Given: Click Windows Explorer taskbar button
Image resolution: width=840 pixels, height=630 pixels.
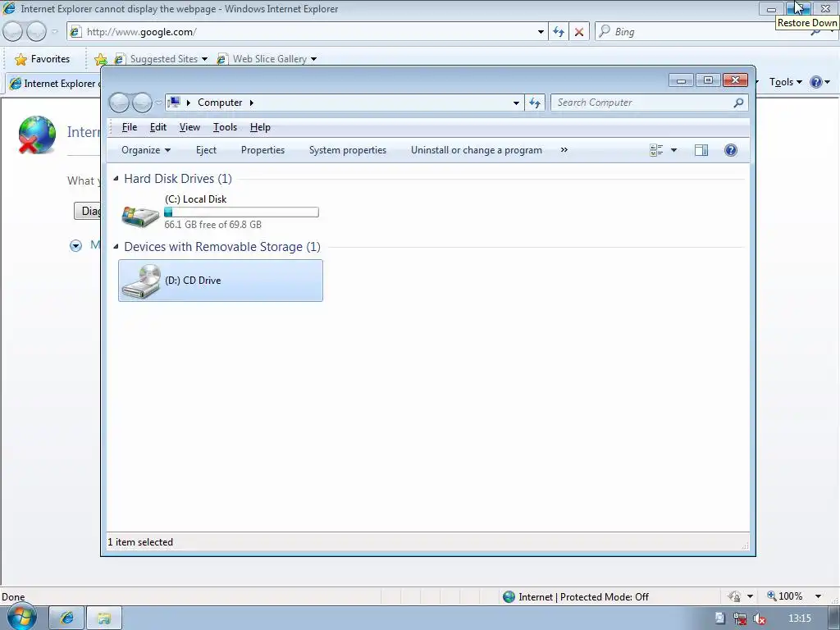Looking at the screenshot, I should [104, 619].
